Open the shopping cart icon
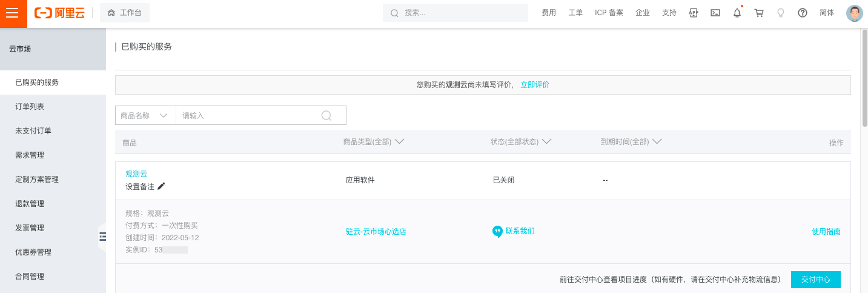The height and width of the screenshot is (293, 868). click(x=759, y=13)
